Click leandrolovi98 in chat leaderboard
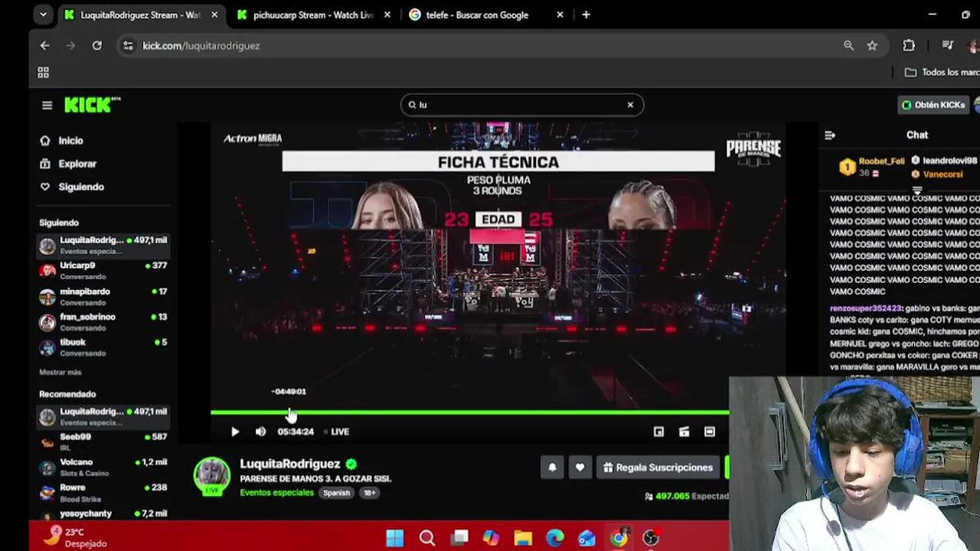This screenshot has width=980, height=551. 949,161
